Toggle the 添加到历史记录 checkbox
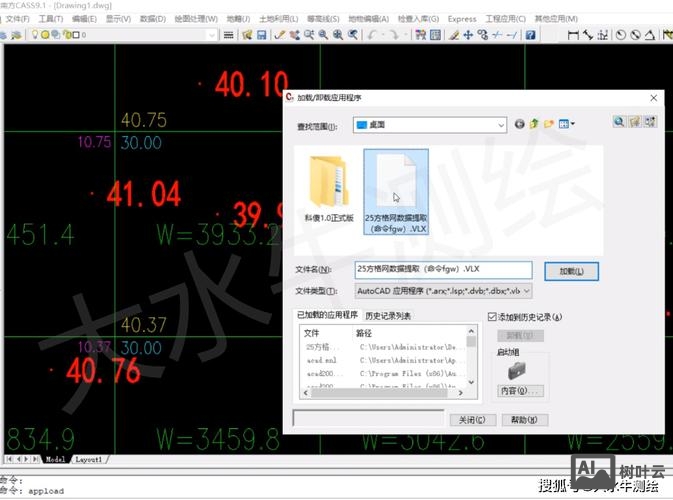The image size is (673, 500). 492,317
